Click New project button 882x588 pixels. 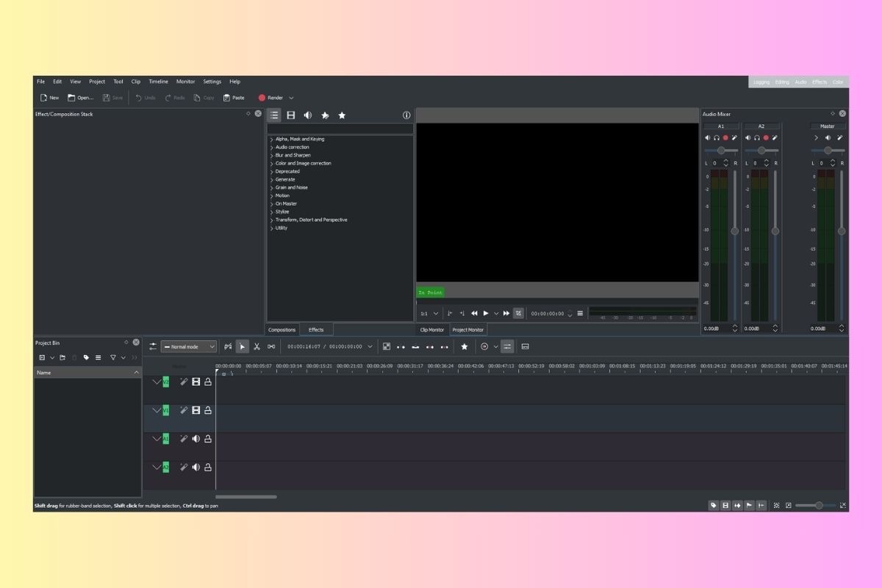(49, 98)
